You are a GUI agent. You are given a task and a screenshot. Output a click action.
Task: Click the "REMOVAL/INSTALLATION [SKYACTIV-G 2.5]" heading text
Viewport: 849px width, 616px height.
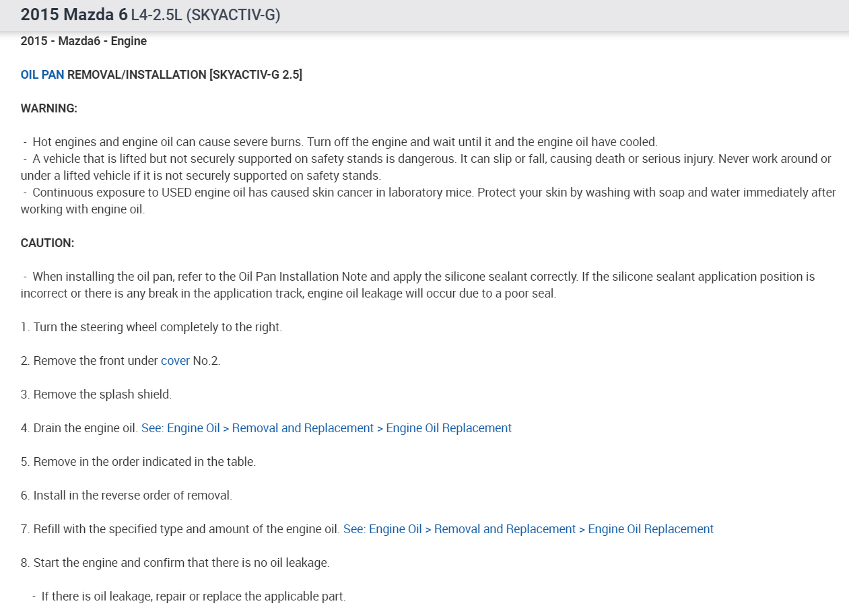click(184, 75)
